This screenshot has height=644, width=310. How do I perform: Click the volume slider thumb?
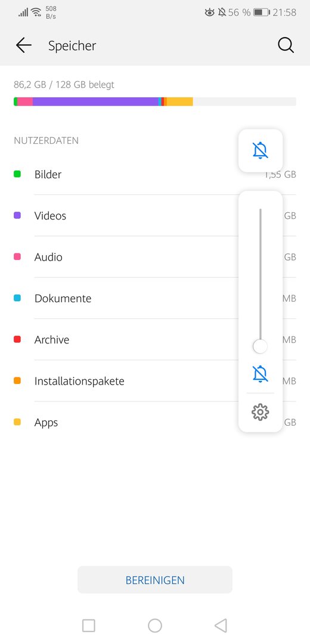pos(261,346)
